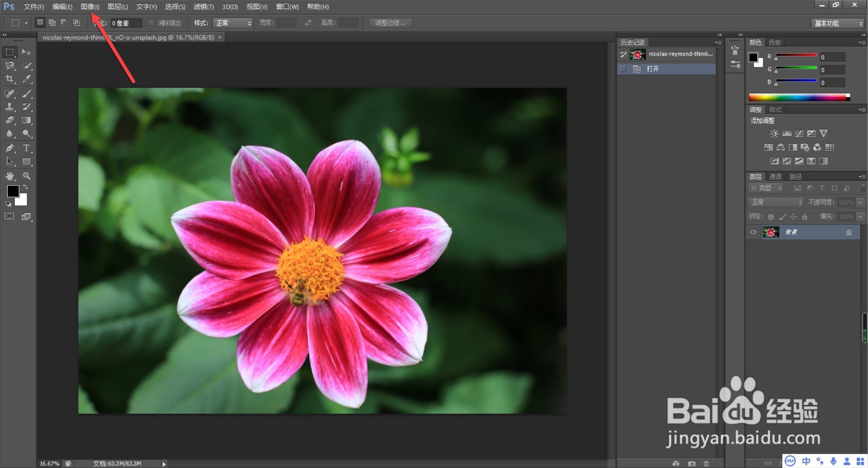
Task: Toggle Quick Mask mode
Action: tap(10, 216)
